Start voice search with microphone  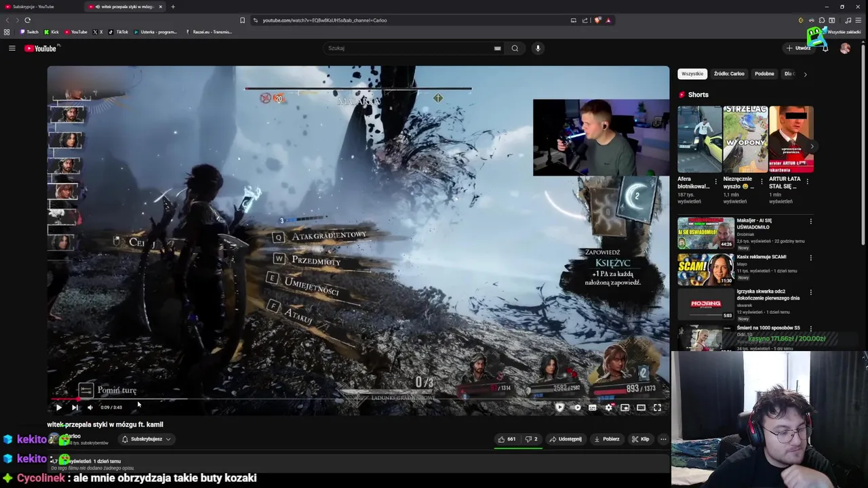point(538,48)
